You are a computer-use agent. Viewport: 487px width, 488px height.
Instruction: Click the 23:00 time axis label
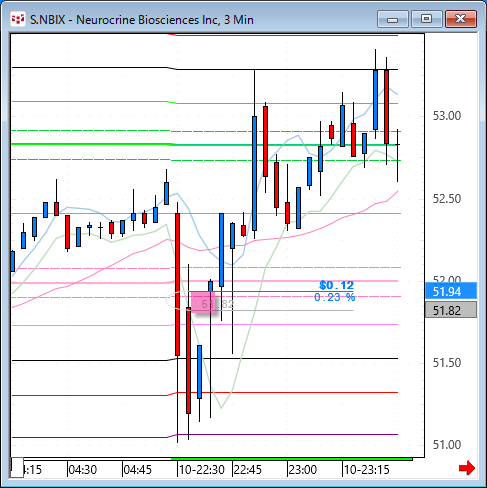303,470
